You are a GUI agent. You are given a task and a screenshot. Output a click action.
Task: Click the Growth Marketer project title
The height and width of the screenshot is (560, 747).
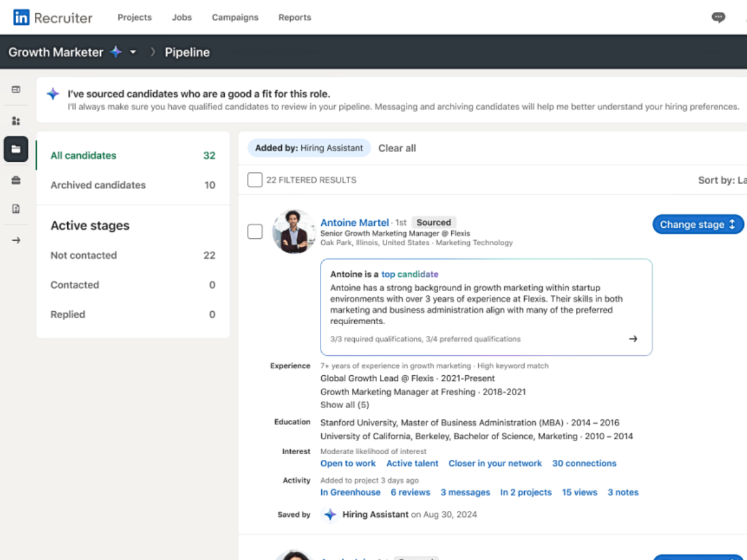click(56, 52)
